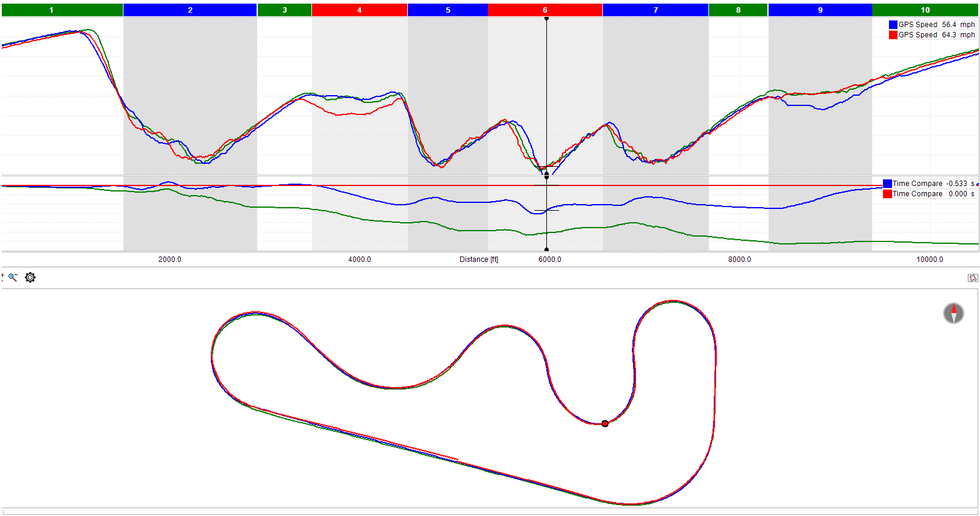Click the zoom magnifier icon above the track map
This screenshot has width=980, height=516.
click(x=13, y=278)
